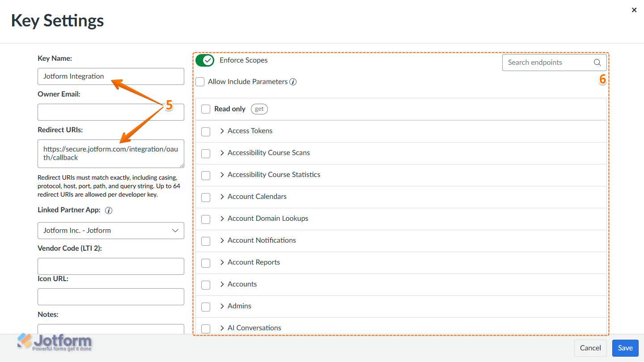Expand the Account Notifications group
The image size is (644, 362).
click(x=222, y=240)
